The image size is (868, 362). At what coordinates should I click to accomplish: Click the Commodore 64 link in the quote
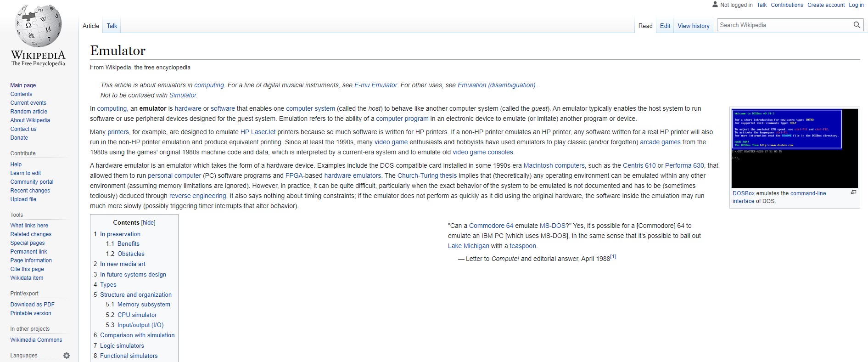(491, 226)
